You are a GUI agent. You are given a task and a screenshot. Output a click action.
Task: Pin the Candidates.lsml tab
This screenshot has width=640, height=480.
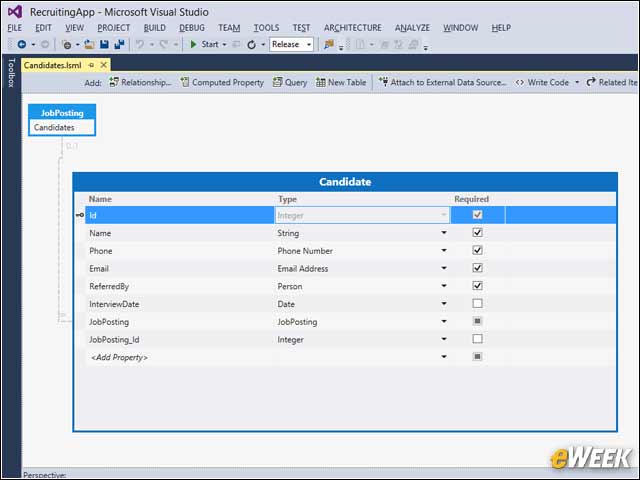tap(91, 65)
